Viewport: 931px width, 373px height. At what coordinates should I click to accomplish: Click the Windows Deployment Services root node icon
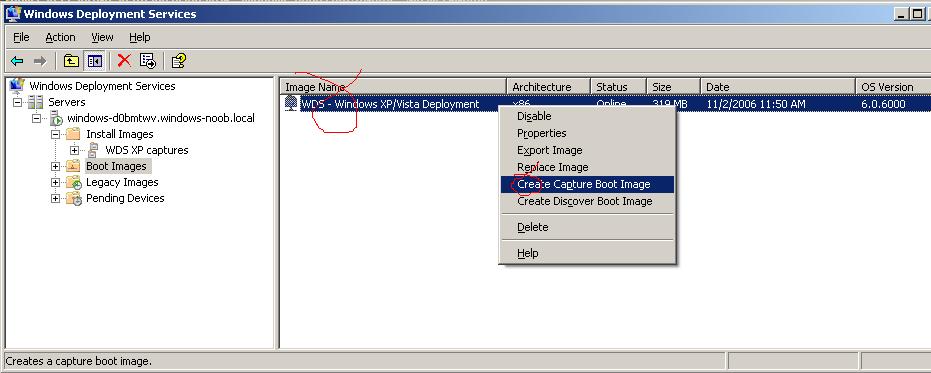pos(17,86)
